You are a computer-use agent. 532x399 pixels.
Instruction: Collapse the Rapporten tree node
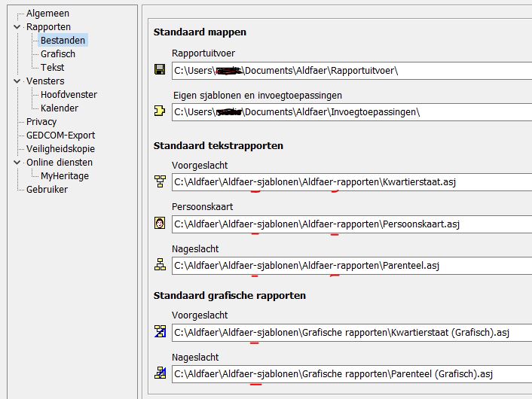coord(17,27)
